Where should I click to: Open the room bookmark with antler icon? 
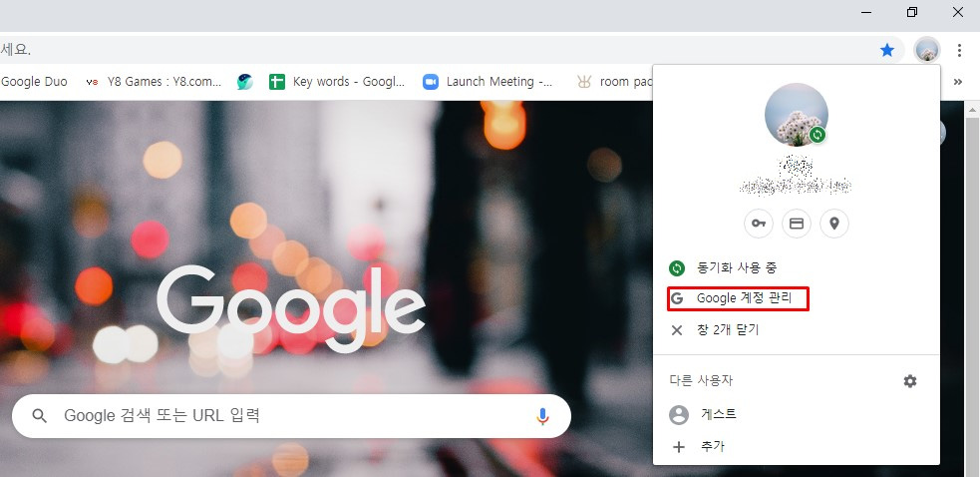614,82
